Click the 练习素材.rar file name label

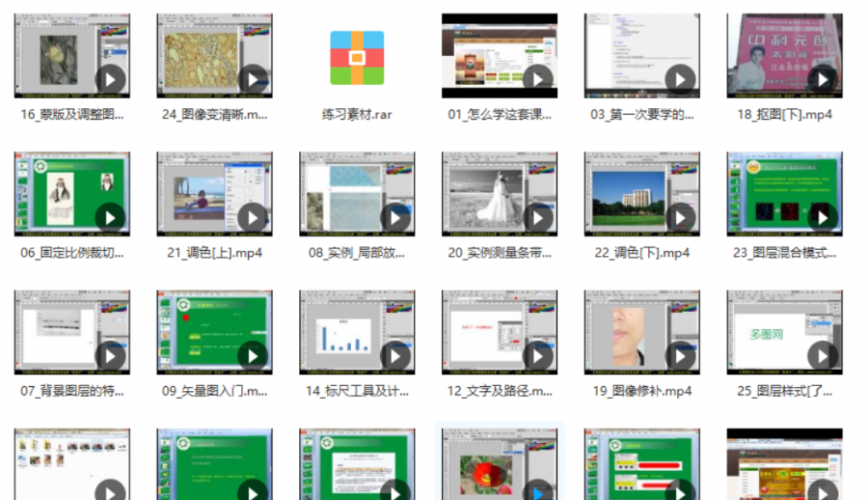[x=357, y=114]
